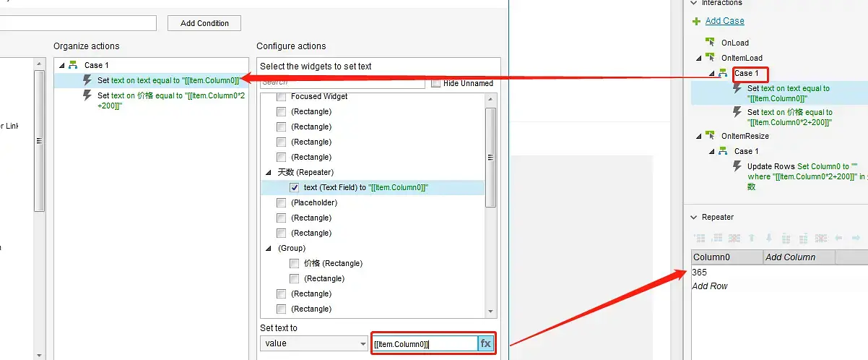The image size is (868, 360).
Task: Open the 'value' Set text to dropdown
Action: point(314,343)
